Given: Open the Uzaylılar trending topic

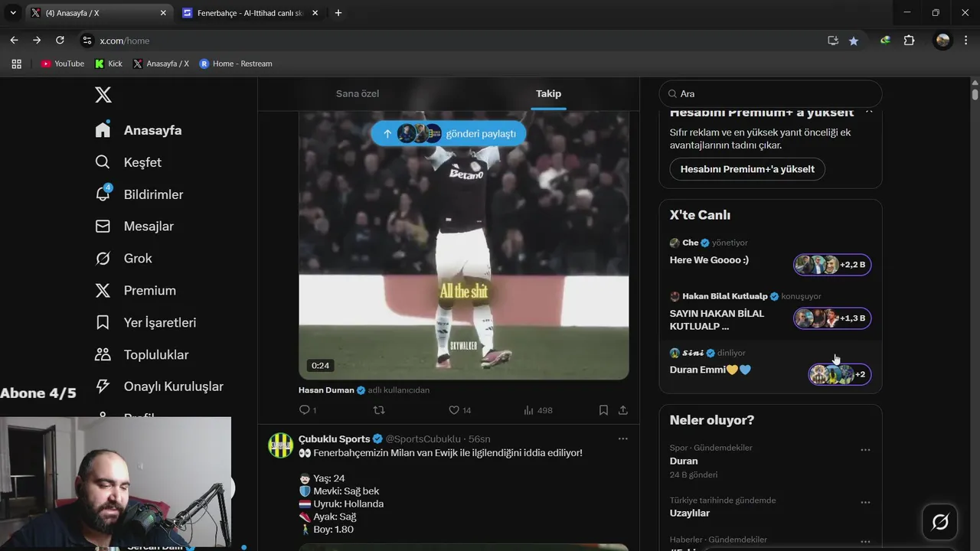Looking at the screenshot, I should point(690,514).
